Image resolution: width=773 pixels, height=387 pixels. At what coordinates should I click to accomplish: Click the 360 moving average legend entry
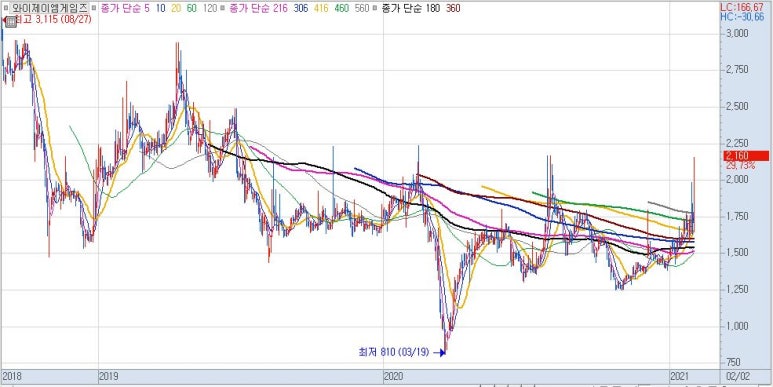click(x=453, y=8)
